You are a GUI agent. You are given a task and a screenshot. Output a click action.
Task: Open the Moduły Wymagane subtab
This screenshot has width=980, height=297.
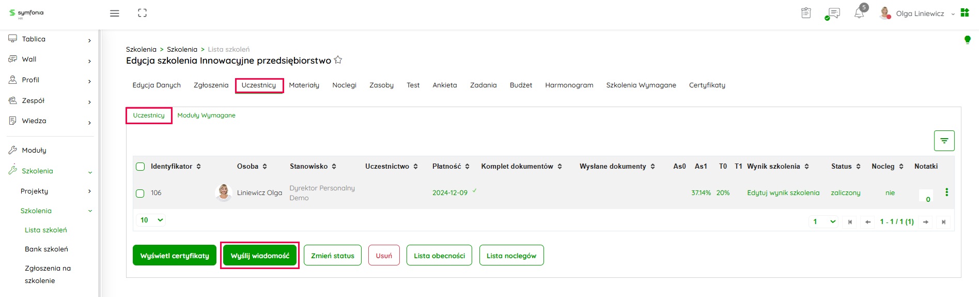(x=206, y=115)
